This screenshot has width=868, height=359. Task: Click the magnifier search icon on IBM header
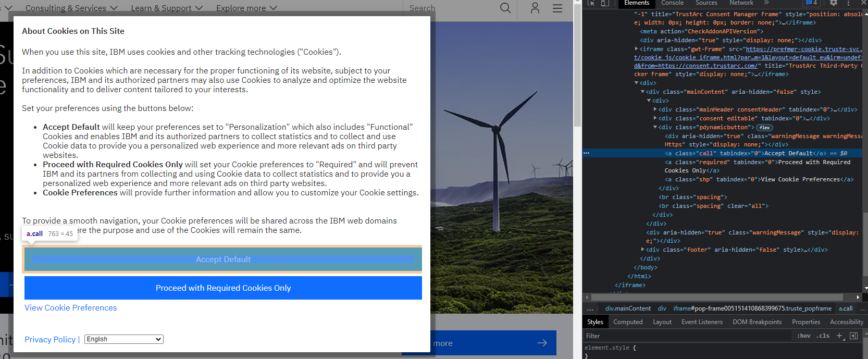click(x=505, y=8)
